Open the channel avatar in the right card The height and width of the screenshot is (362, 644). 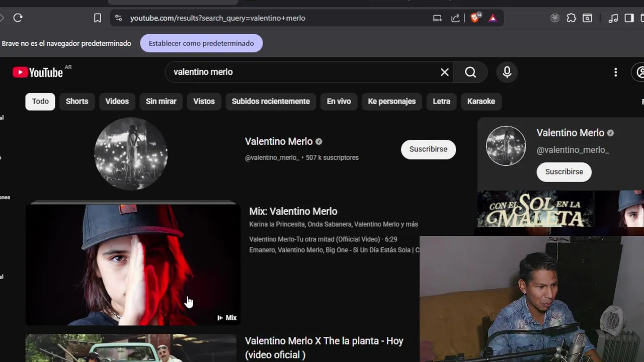pos(506,146)
